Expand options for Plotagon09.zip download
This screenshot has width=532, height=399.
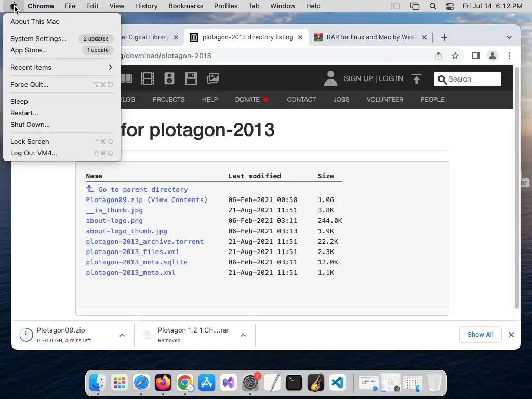pos(122,335)
